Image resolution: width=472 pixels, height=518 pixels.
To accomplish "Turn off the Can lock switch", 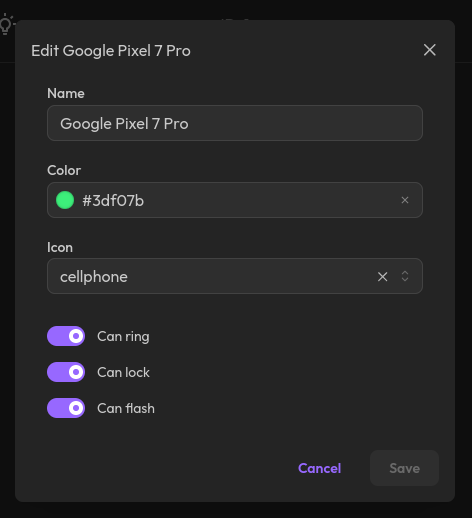I will pos(66,372).
